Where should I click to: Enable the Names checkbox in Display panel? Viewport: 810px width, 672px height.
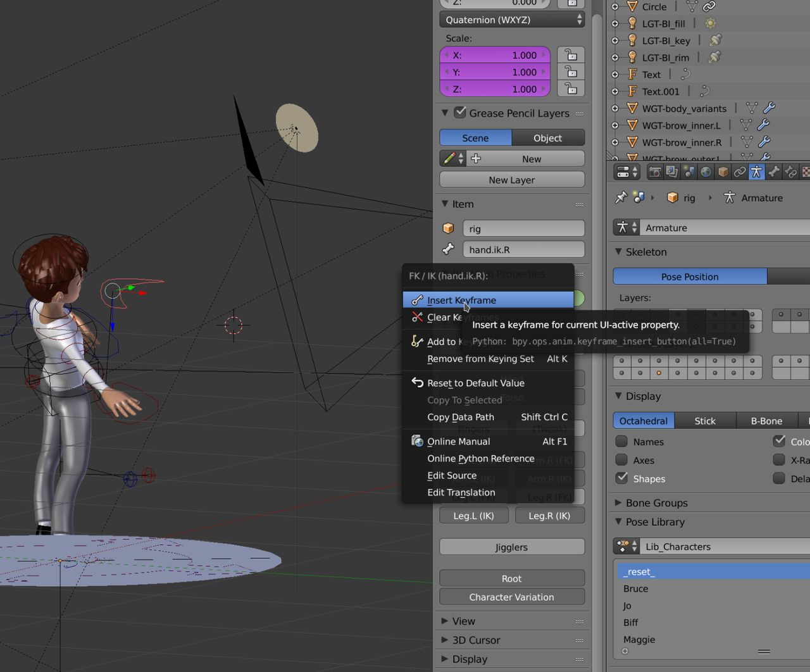tap(621, 442)
